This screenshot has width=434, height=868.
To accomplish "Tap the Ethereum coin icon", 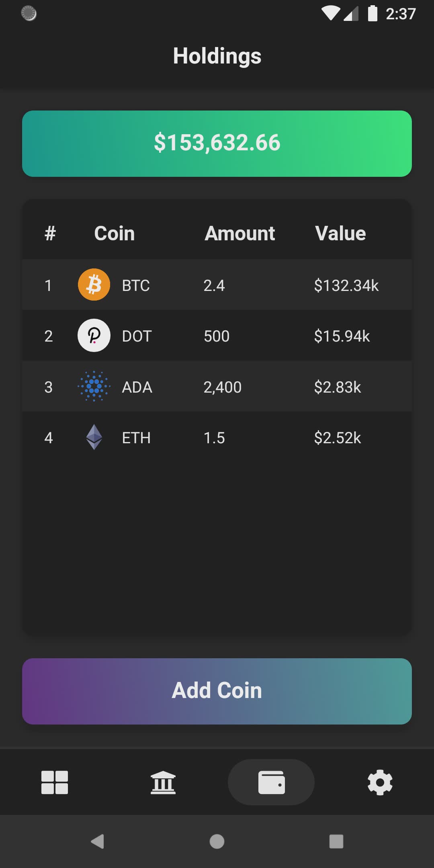I will [94, 437].
